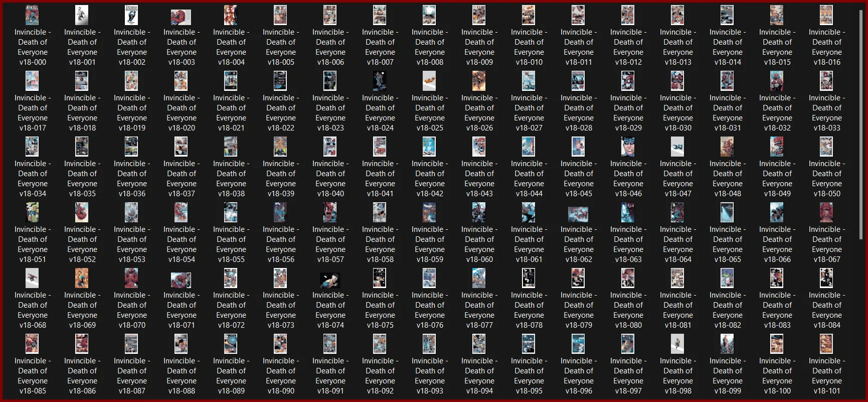Click the v18-088 file thumbnail

pyautogui.click(x=181, y=344)
